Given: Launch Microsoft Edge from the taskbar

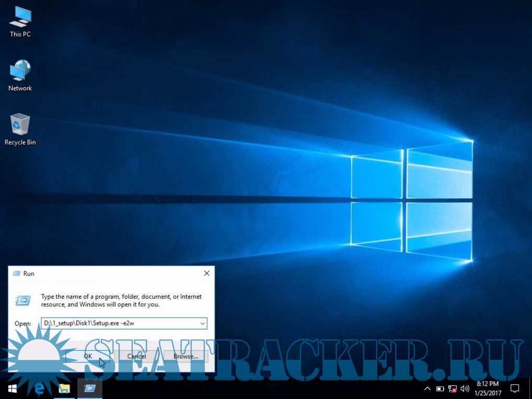Looking at the screenshot, I should [x=38, y=389].
